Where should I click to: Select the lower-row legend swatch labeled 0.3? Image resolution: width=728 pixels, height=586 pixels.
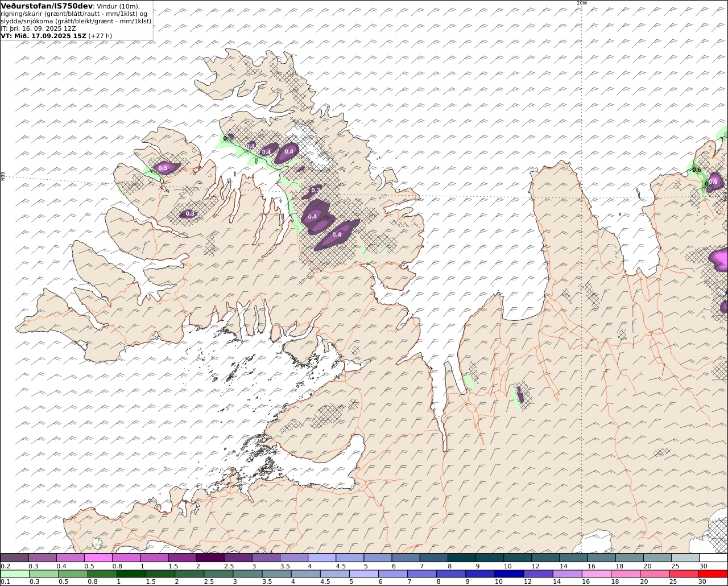[x=44, y=573]
